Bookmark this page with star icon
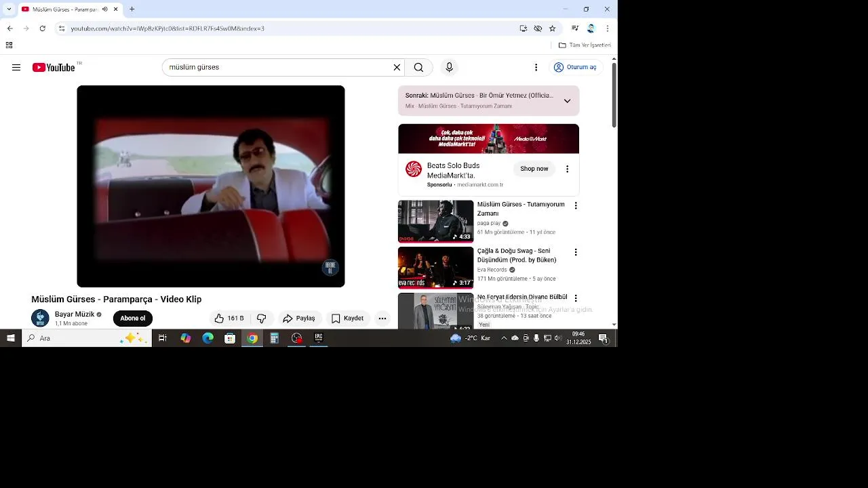The image size is (868, 488). point(552,28)
